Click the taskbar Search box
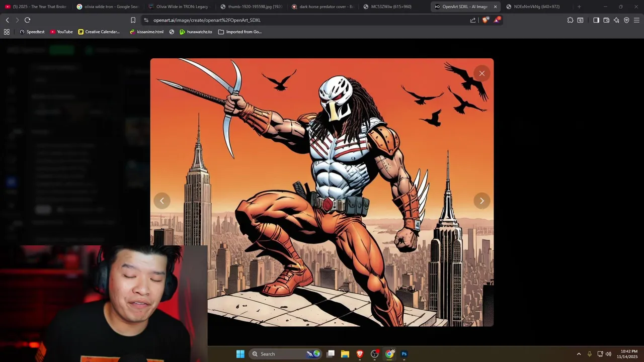644x362 pixels. (x=285, y=354)
